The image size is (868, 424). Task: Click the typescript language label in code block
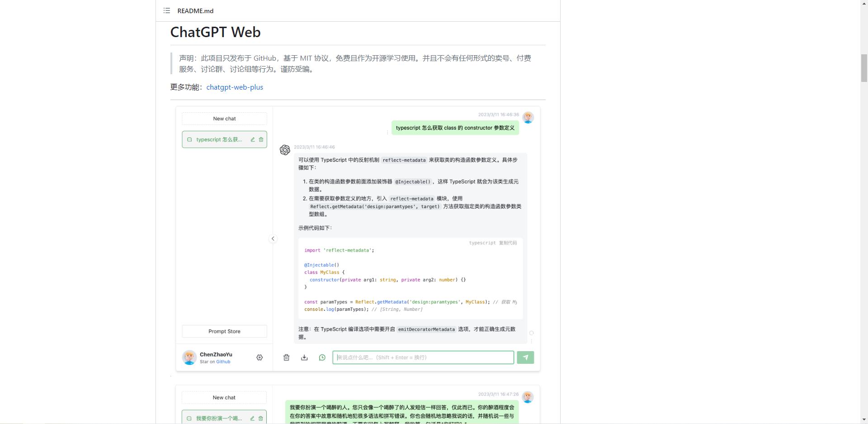tap(482, 243)
